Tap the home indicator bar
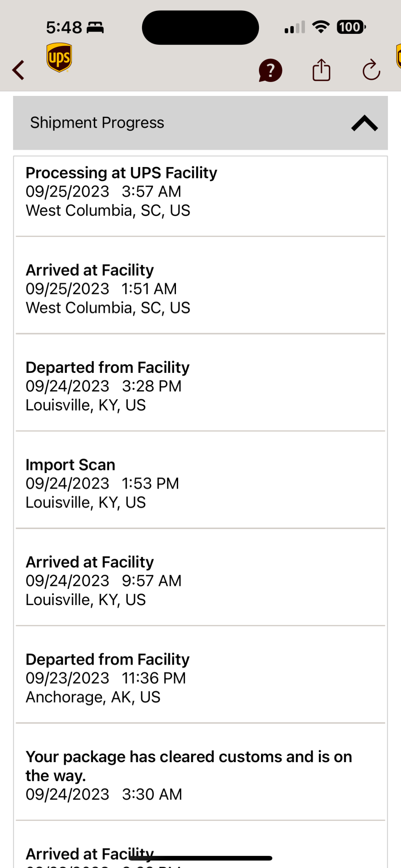401x868 pixels. [200, 858]
